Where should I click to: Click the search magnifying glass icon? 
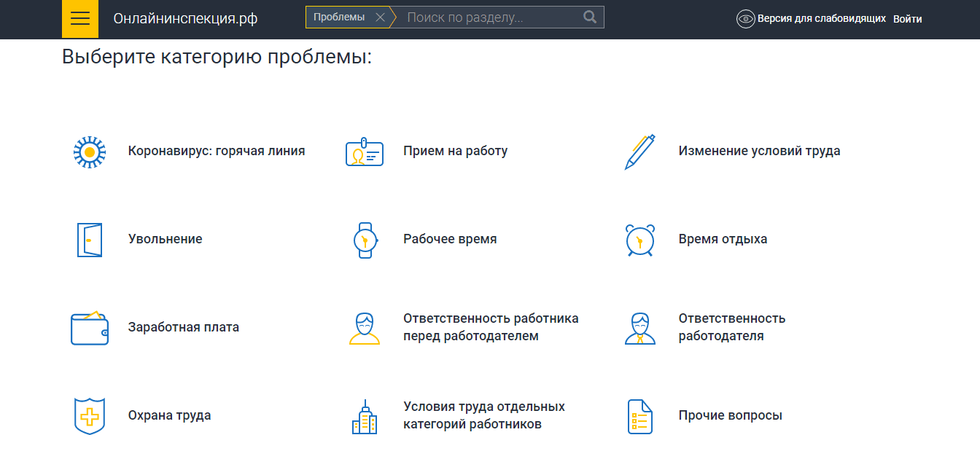pos(590,17)
